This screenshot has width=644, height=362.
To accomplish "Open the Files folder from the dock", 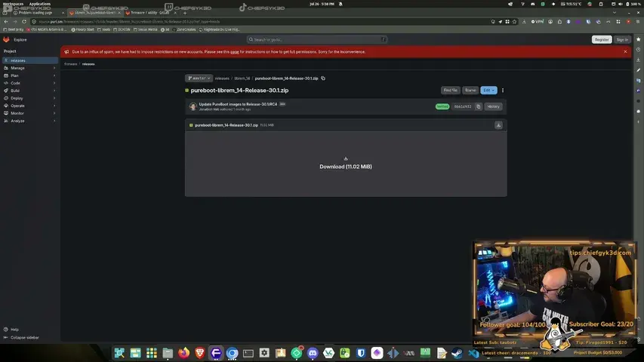I will tap(168, 352).
